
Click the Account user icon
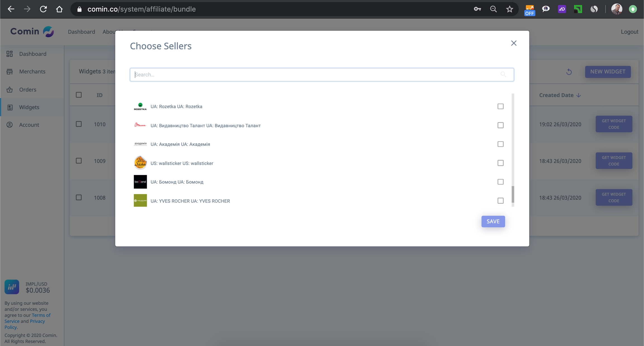[x=10, y=125]
